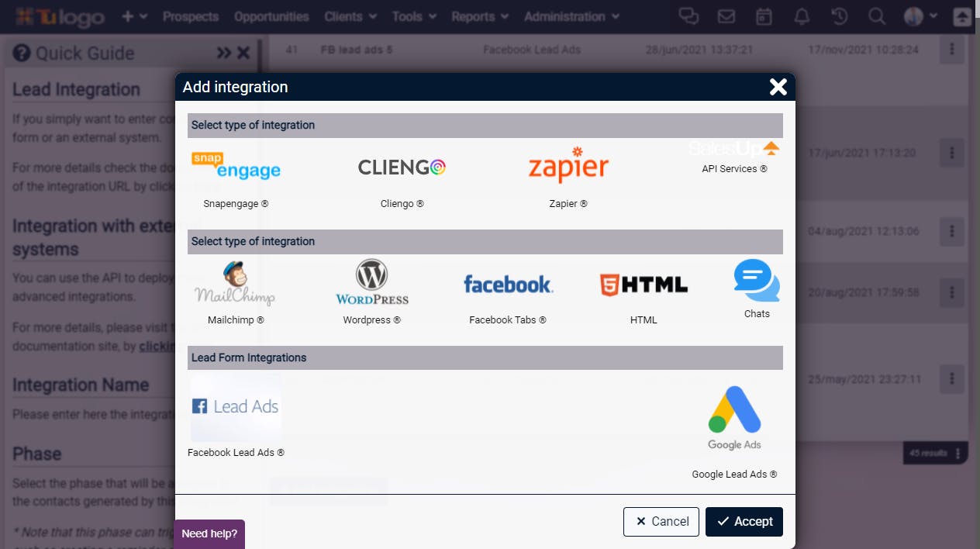Open the Need help? widget

pos(209,534)
